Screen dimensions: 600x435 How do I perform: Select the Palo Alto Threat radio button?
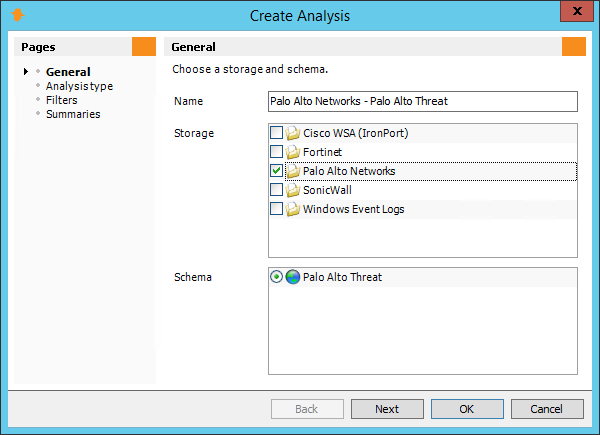pyautogui.click(x=276, y=277)
